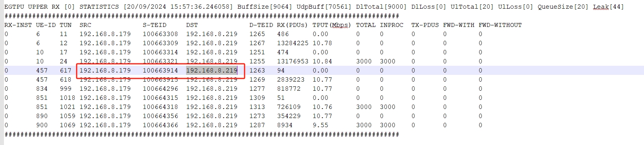
Task: Select the S-TEID column header
Action: point(154,25)
